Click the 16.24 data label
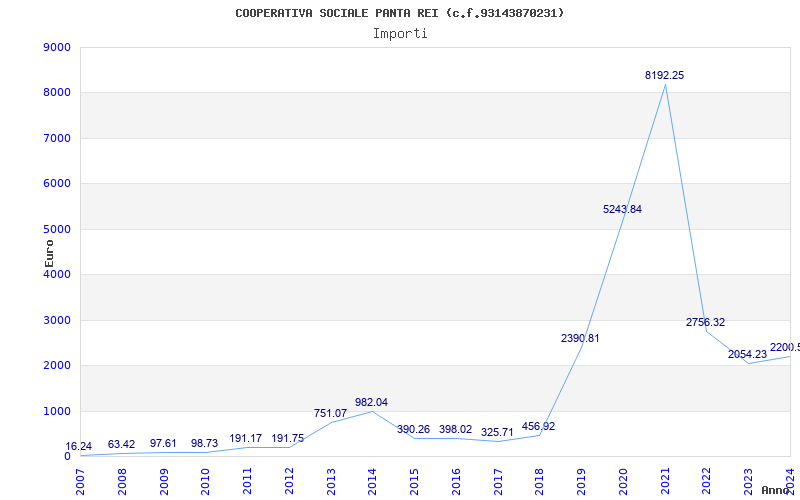The image size is (800, 500). 79,447
